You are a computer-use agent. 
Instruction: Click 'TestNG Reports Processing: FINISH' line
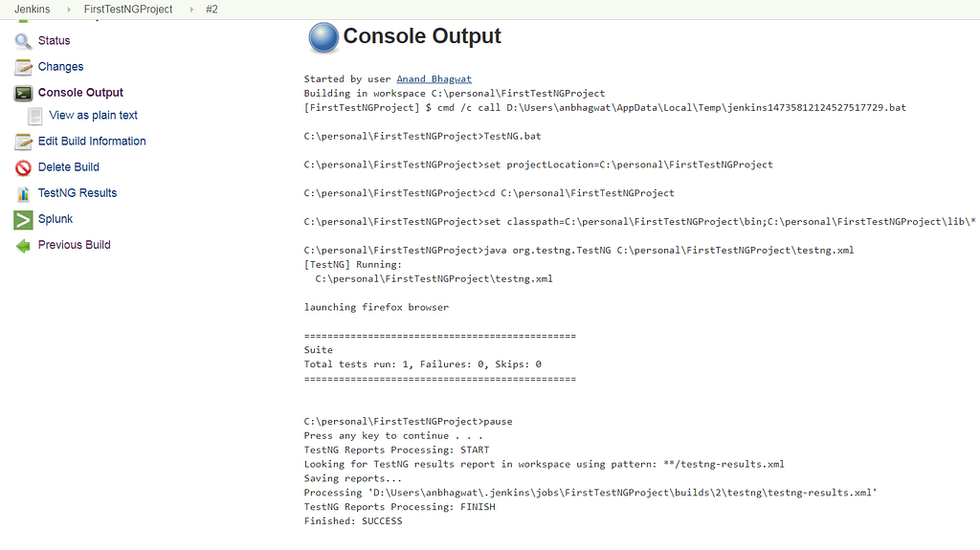(399, 507)
